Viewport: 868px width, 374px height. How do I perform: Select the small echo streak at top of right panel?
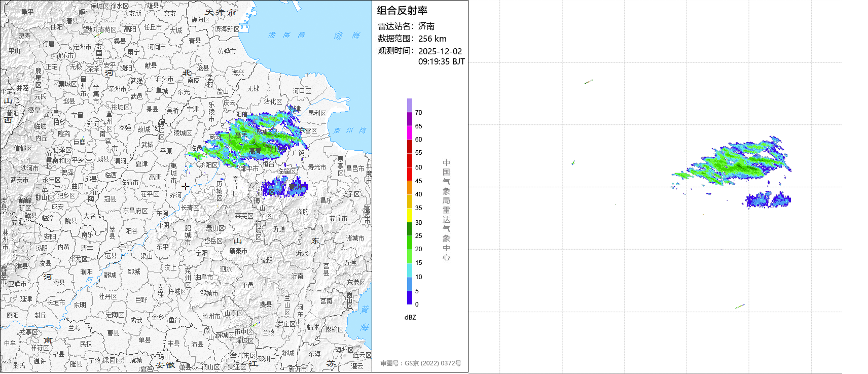(588, 81)
